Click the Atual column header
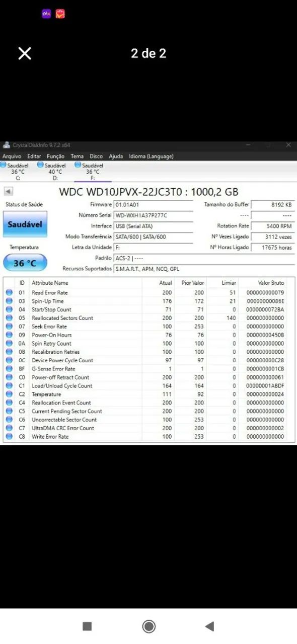This screenshot has height=644, width=297. click(x=165, y=283)
